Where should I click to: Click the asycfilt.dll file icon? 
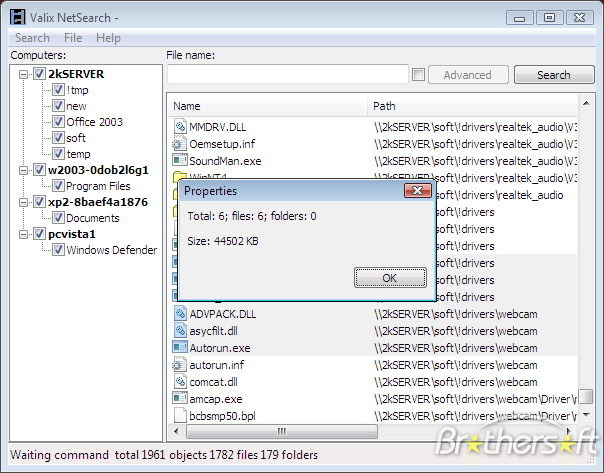[x=180, y=330]
